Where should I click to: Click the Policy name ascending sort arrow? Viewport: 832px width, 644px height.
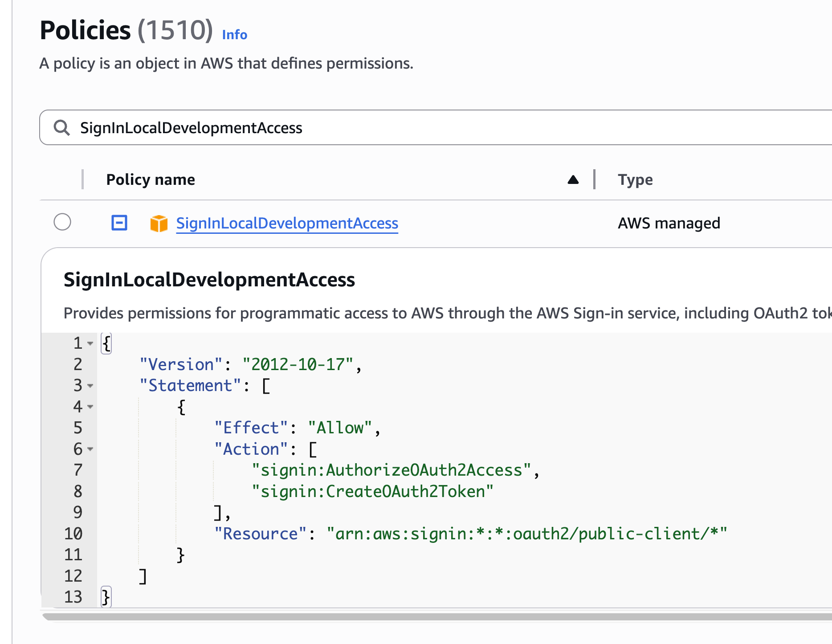click(573, 179)
